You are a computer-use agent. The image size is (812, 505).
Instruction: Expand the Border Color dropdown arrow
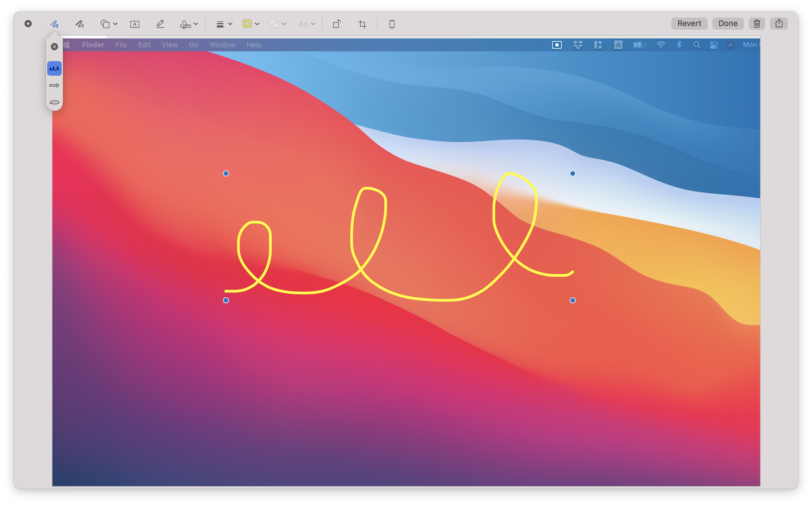pos(257,24)
